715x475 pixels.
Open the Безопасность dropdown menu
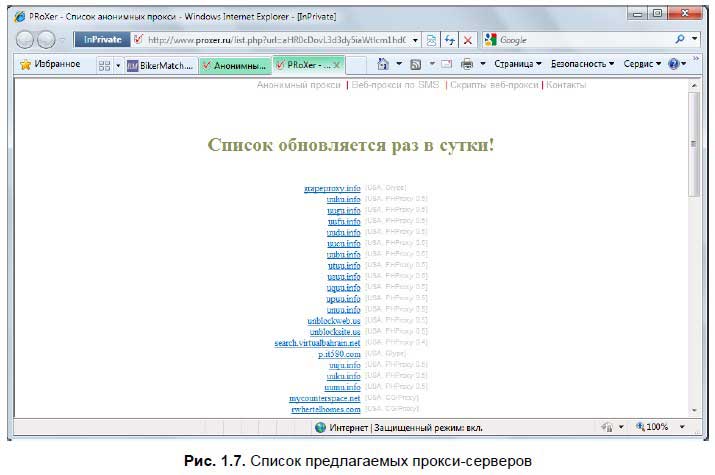(x=582, y=64)
